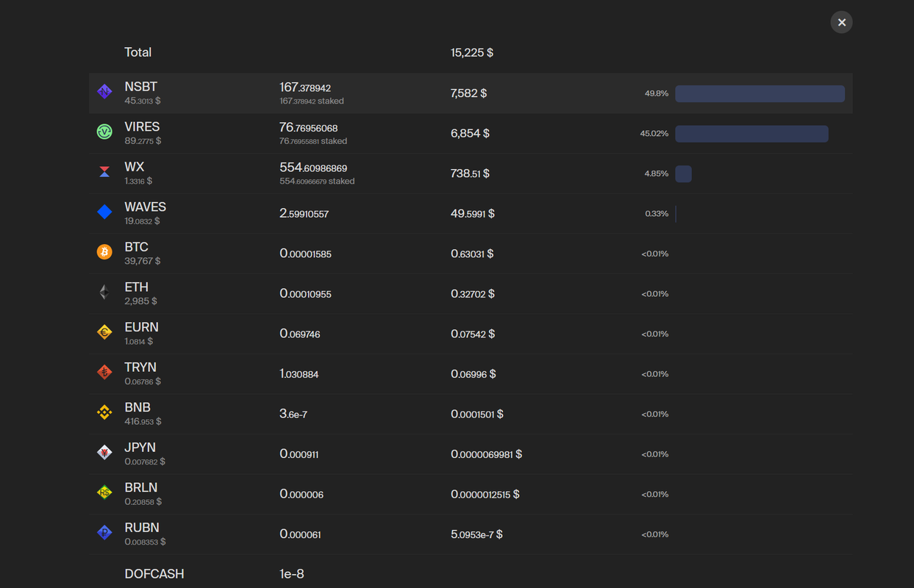Click the JPYN token icon
914x588 pixels.
coord(104,453)
